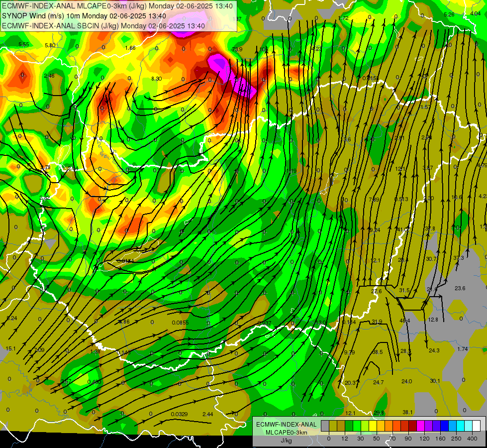The image size is (487, 448).
Task: Click the map value 24.3
Action: coord(434,350)
